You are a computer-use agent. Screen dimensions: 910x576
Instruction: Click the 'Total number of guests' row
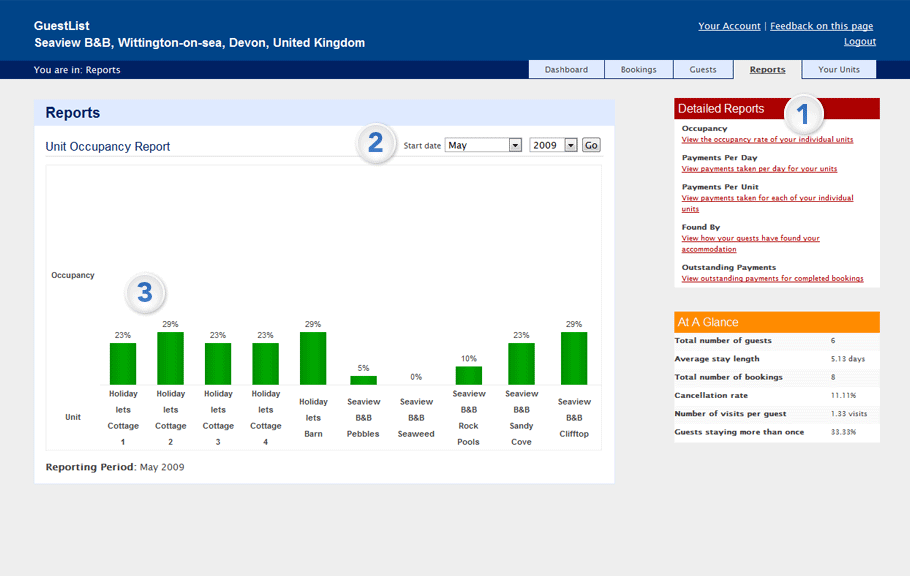777,341
